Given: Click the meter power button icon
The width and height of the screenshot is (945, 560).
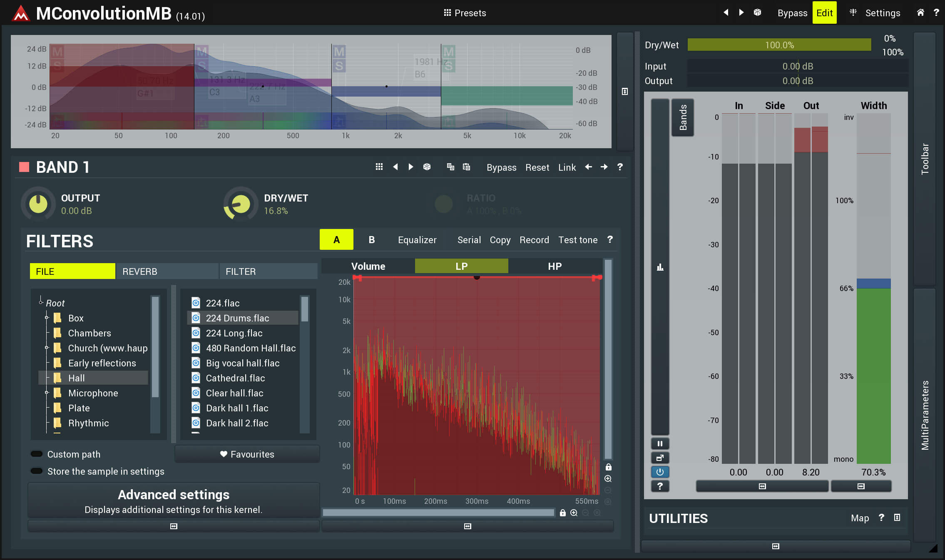Looking at the screenshot, I should coord(660,472).
